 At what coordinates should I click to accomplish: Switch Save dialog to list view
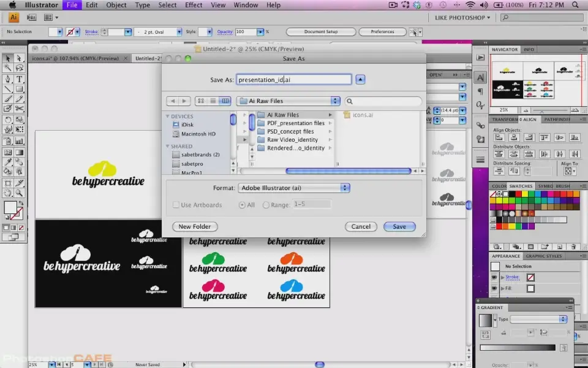pos(213,101)
